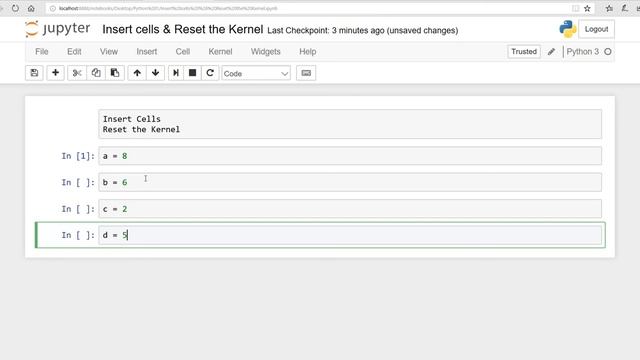The width and height of the screenshot is (640, 360).
Task: Insert a cell below with plus icon
Action: tap(56, 73)
